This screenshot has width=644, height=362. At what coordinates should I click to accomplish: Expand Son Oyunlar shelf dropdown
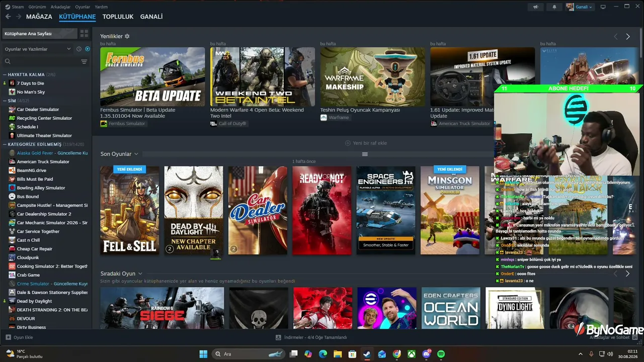(136, 154)
